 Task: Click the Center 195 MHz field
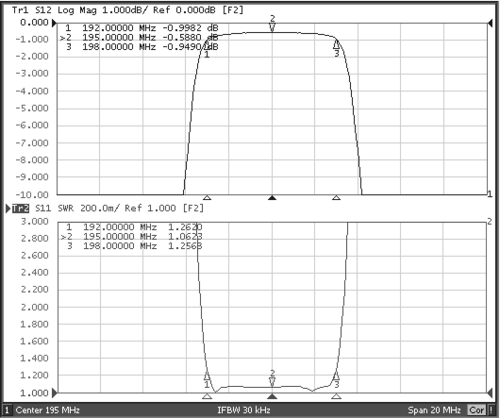point(48,410)
